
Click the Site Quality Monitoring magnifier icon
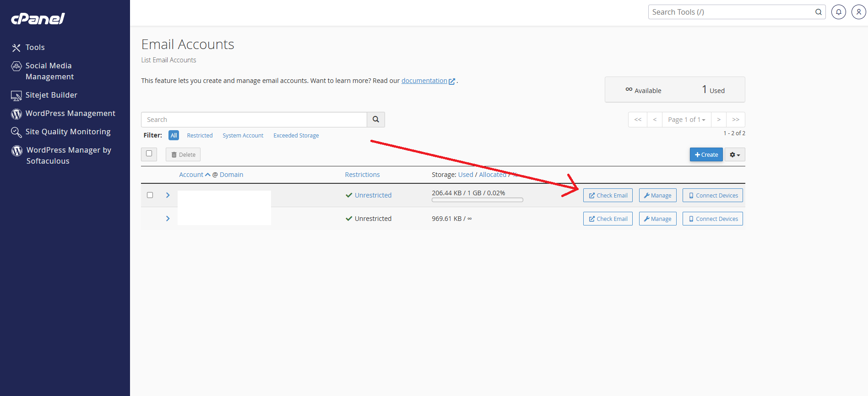point(16,132)
